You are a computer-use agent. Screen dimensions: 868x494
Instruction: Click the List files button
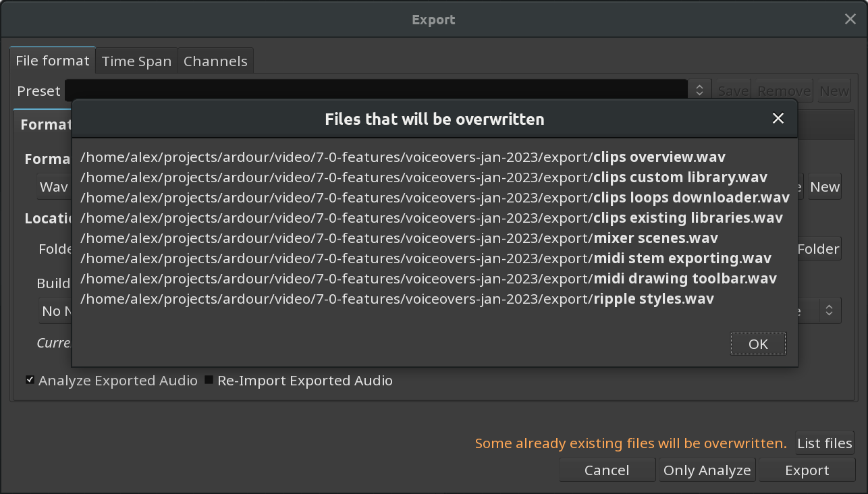[x=825, y=443]
